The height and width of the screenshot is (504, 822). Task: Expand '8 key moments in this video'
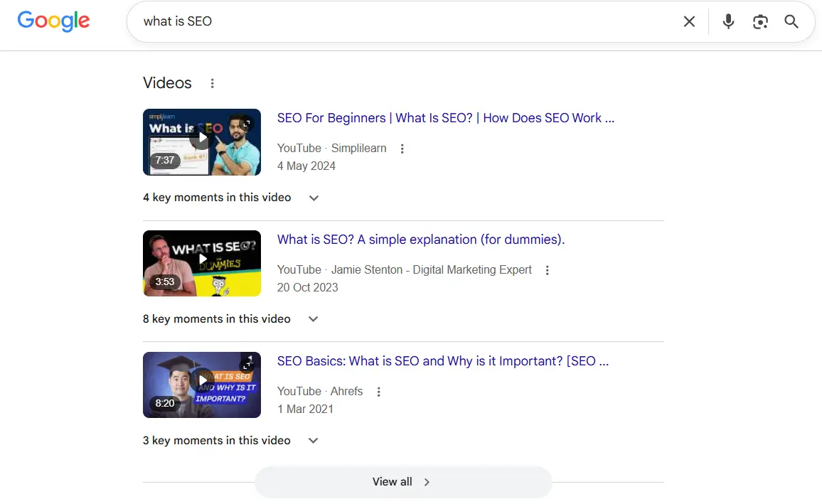click(230, 319)
